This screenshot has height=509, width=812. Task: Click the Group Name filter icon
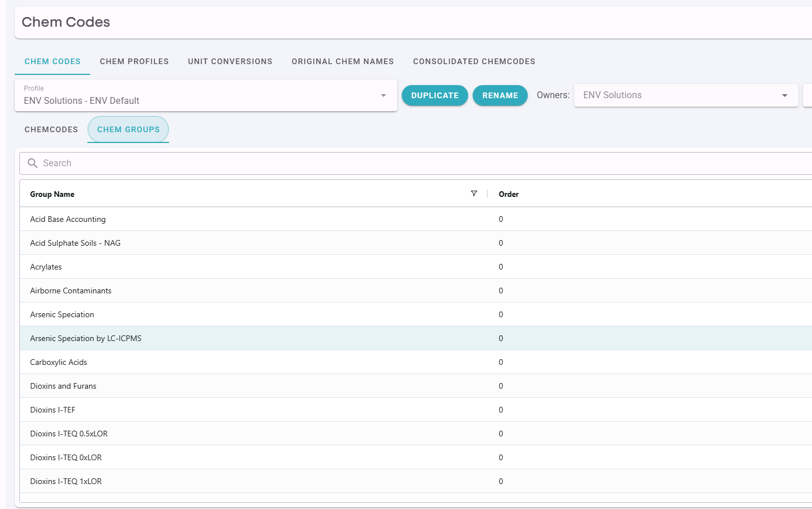point(474,193)
